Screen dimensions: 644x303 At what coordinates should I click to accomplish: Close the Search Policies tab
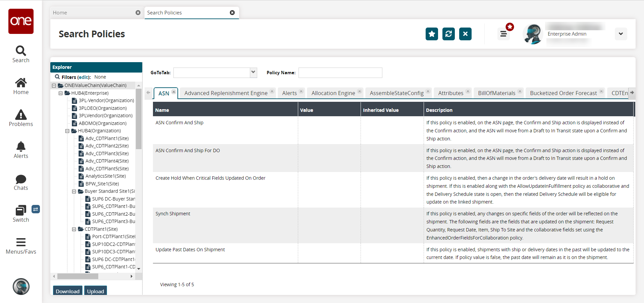(232, 13)
